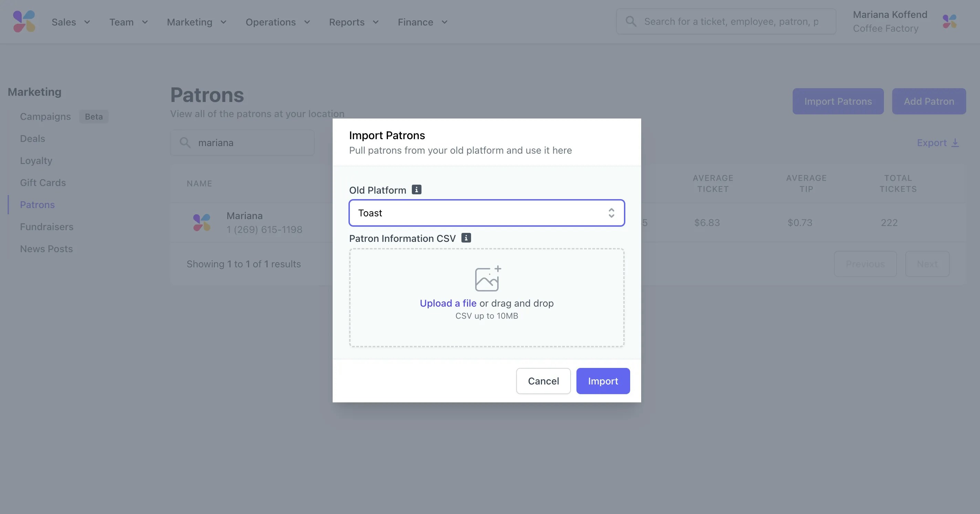The image size is (980, 514).
Task: Click the Upload a file link
Action: 448,303
